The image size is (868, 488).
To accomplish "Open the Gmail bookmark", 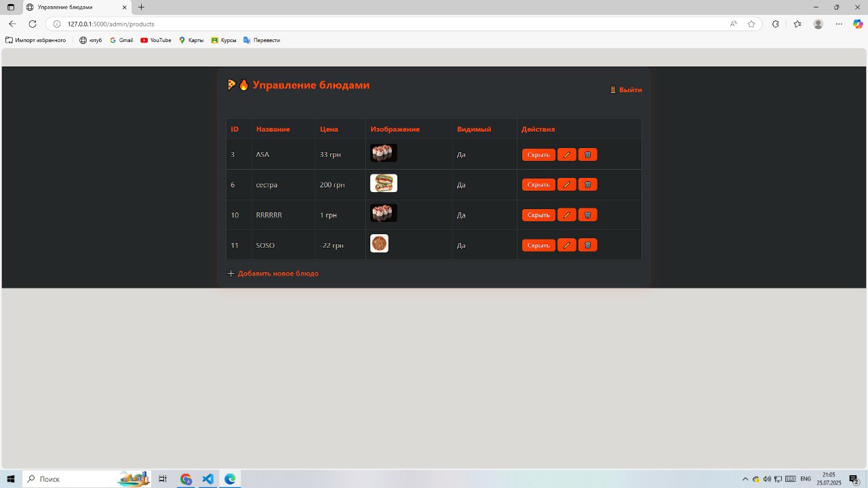I will pyautogui.click(x=121, y=40).
